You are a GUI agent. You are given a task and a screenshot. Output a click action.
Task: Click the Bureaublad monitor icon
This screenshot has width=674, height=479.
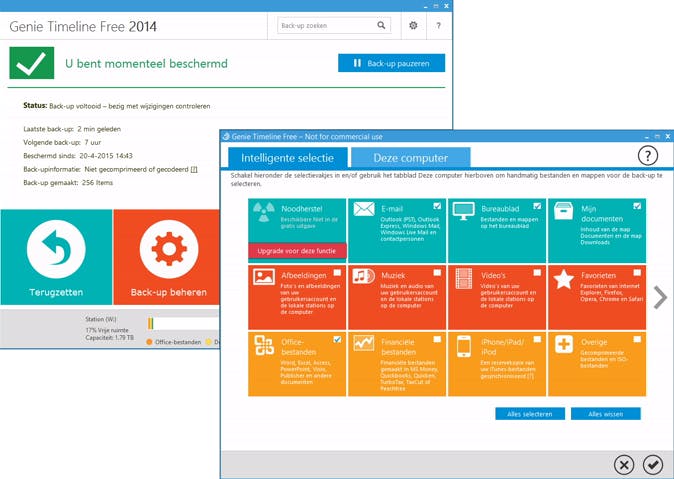click(463, 211)
